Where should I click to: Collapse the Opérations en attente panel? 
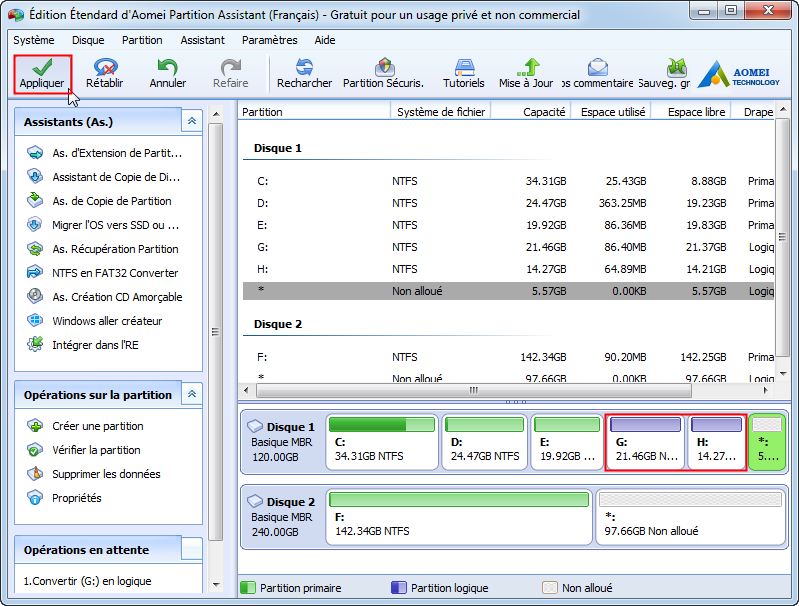coord(192,549)
